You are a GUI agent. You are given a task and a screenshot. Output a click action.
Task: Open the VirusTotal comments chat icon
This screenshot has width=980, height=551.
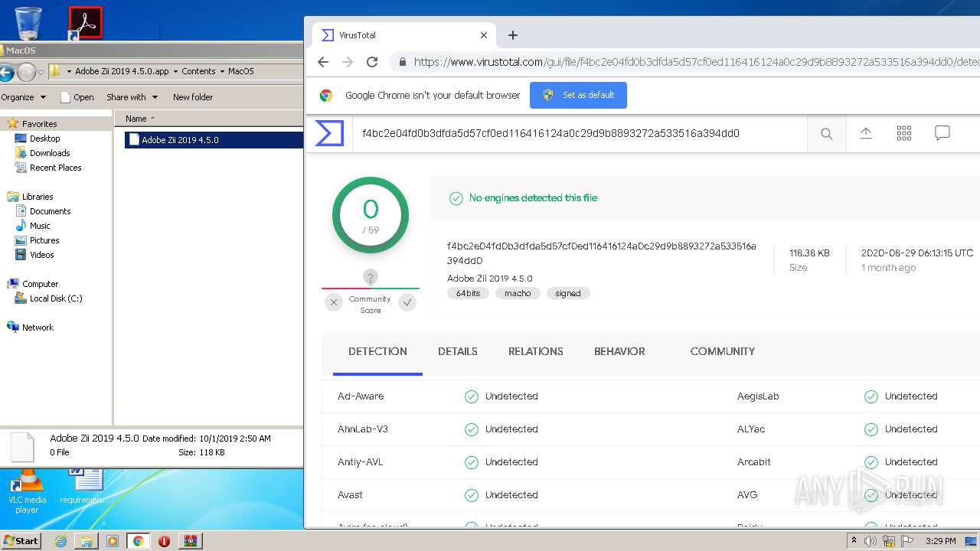(942, 133)
